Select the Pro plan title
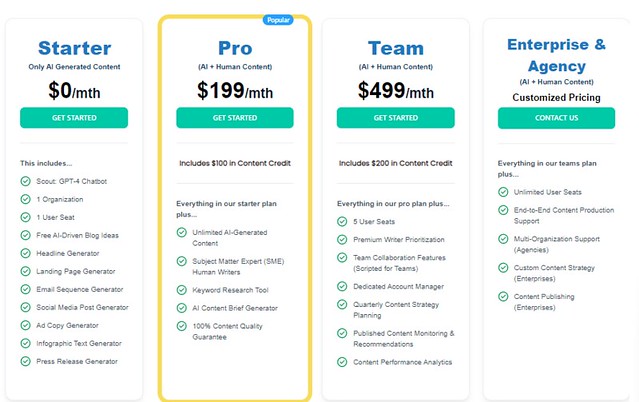This screenshot has height=402, width=639. click(233, 47)
